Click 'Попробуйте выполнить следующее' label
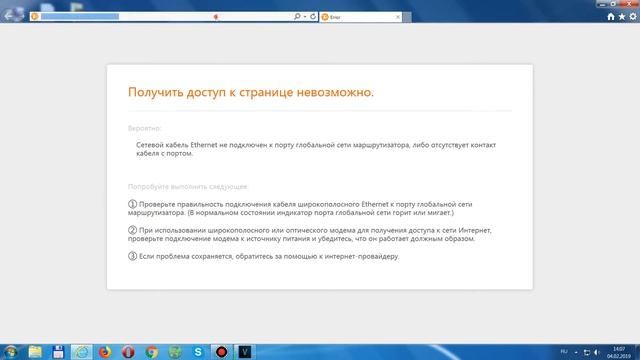The height and width of the screenshot is (360, 640). [x=188, y=187]
